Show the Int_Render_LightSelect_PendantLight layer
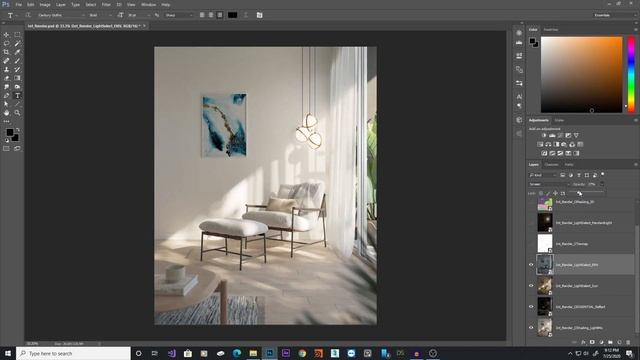The width and height of the screenshot is (640, 360). pos(531,223)
